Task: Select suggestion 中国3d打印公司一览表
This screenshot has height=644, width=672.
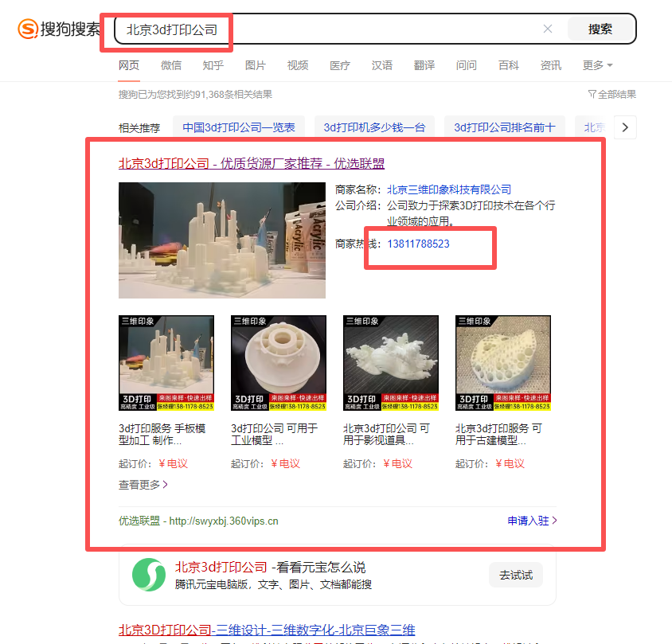Action: pyautogui.click(x=239, y=127)
